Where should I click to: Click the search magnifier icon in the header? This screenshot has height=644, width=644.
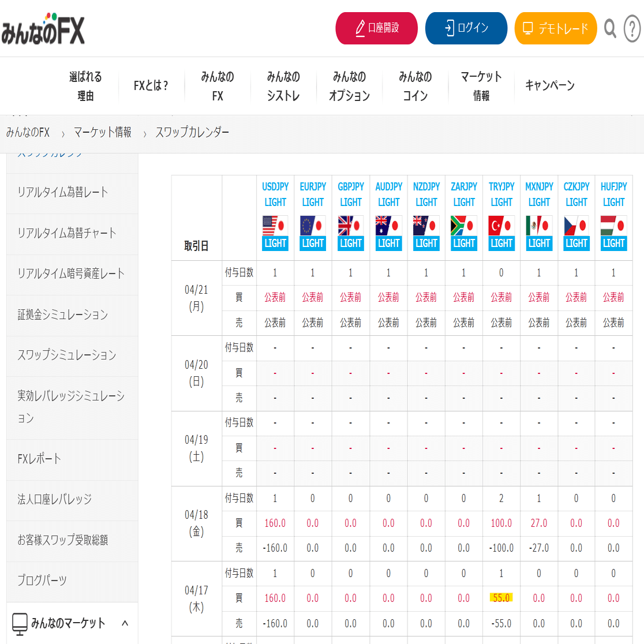pos(609,28)
